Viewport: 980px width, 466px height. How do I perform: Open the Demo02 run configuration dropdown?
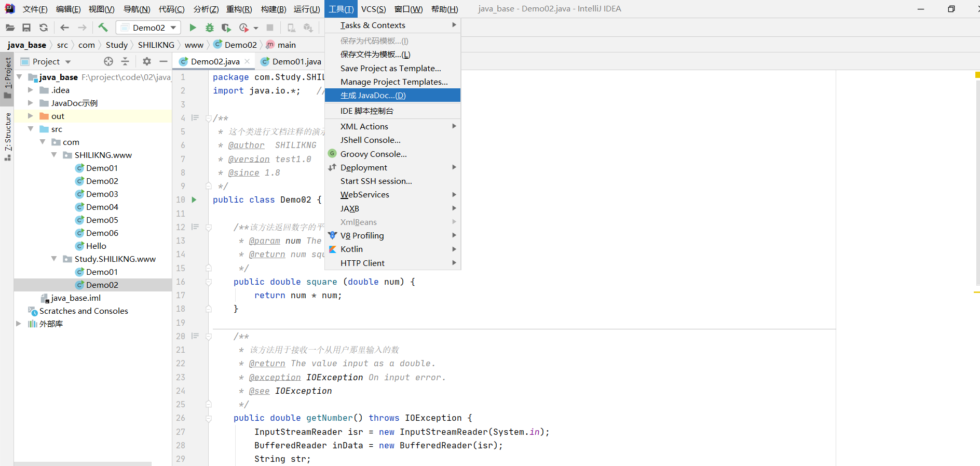pyautogui.click(x=149, y=28)
